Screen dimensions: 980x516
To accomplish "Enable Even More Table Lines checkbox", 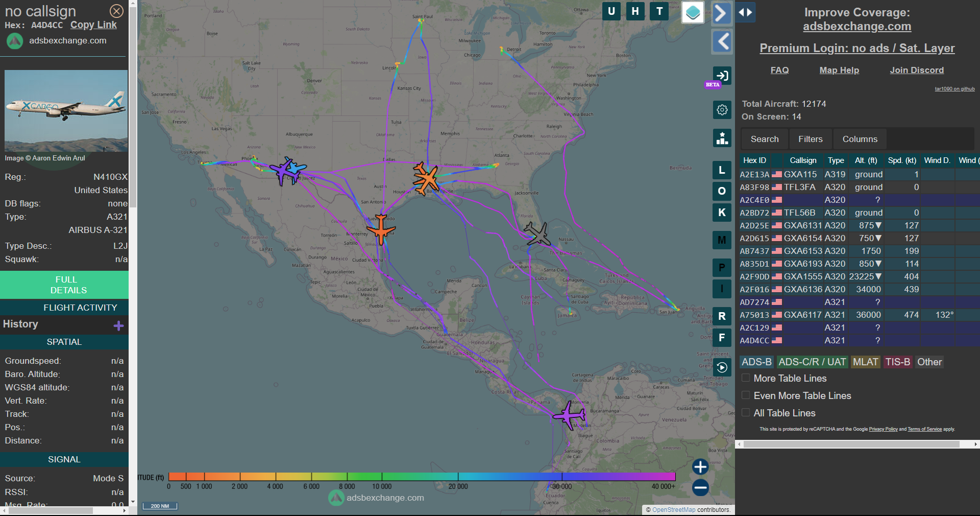I will click(746, 395).
